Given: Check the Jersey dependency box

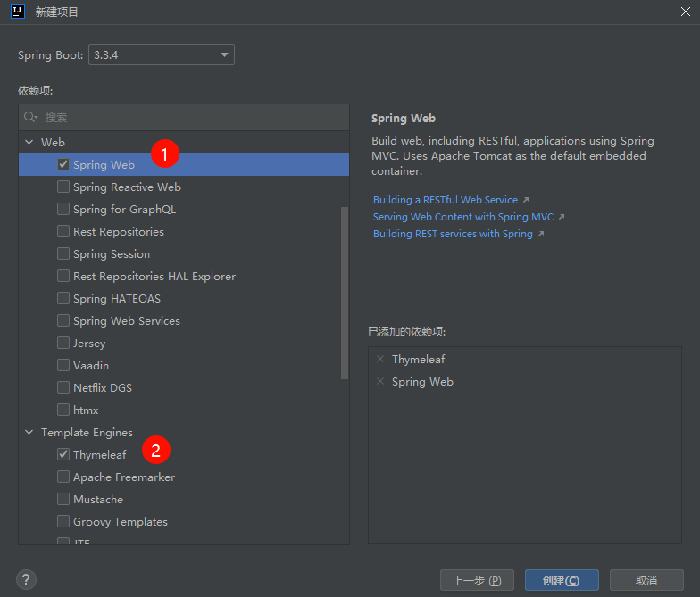Looking at the screenshot, I should 63,343.
